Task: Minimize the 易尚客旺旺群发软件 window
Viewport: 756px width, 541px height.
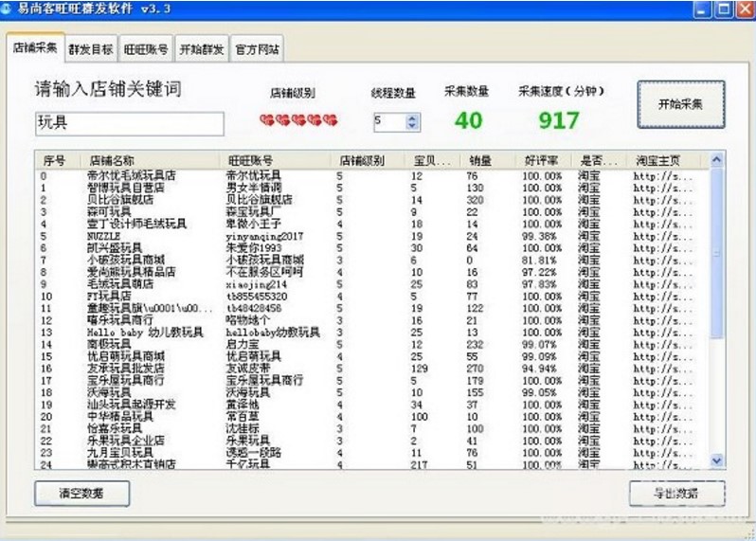Action: [x=703, y=9]
